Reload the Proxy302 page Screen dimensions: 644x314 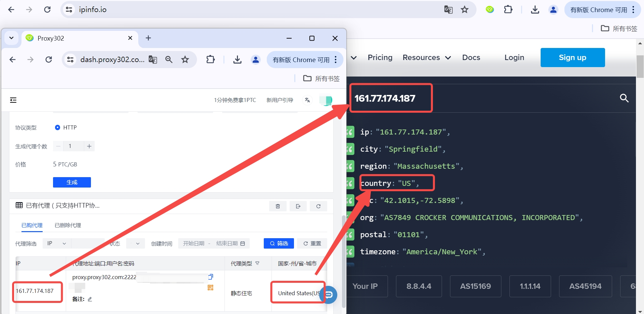[49, 59]
